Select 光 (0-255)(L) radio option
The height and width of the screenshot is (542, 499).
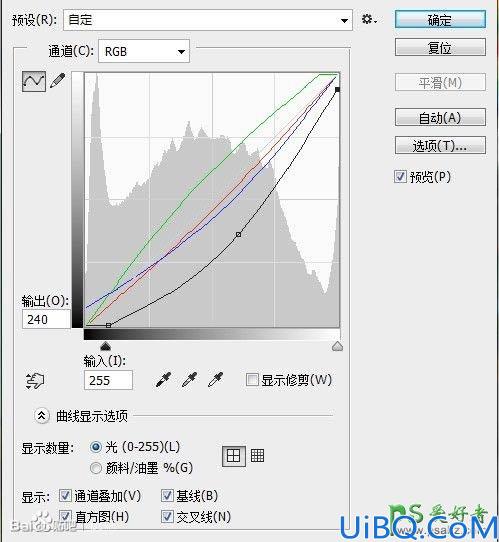click(96, 447)
